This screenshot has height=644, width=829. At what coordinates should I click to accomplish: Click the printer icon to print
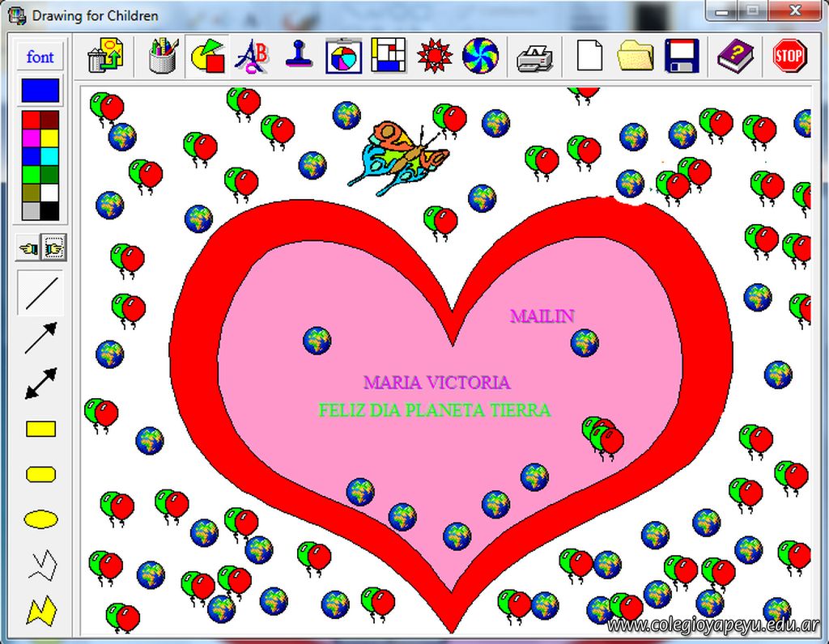click(x=535, y=57)
